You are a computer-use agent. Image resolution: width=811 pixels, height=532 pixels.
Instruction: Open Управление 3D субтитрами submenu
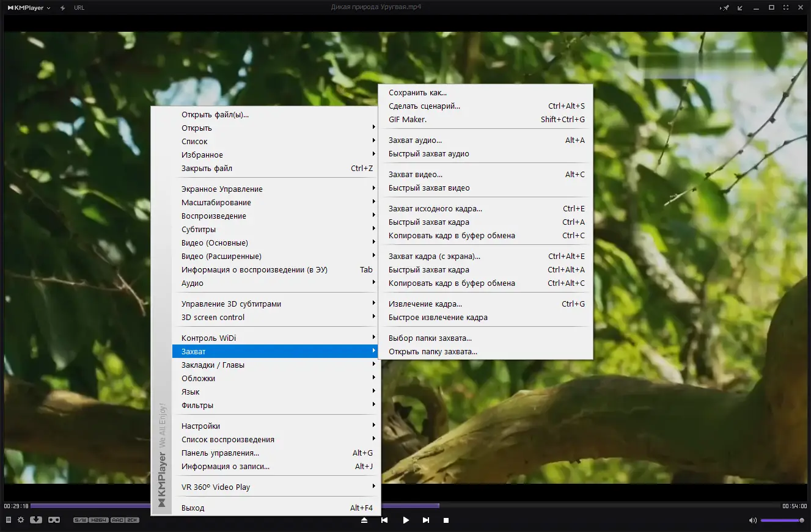click(x=274, y=304)
